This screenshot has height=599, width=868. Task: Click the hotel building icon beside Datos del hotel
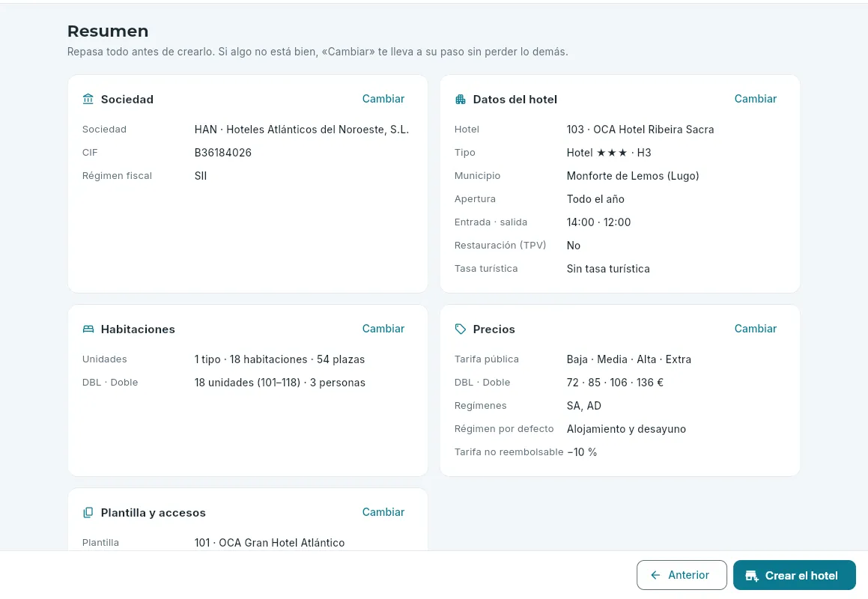[460, 100]
